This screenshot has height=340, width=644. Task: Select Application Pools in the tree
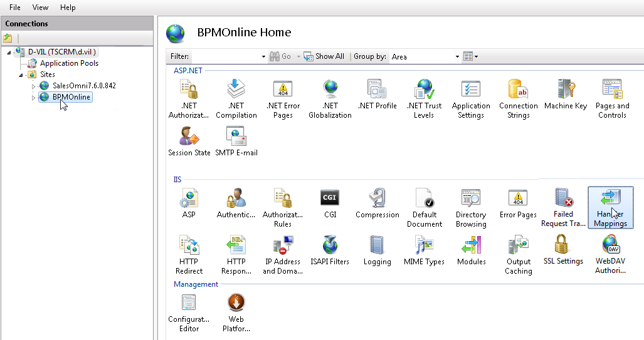pyautogui.click(x=69, y=63)
